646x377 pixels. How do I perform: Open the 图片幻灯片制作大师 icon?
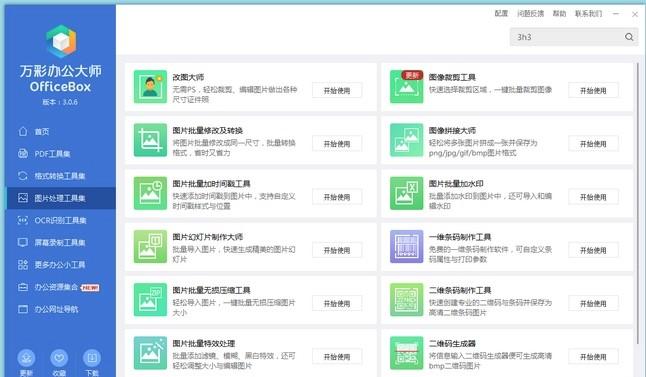150,246
